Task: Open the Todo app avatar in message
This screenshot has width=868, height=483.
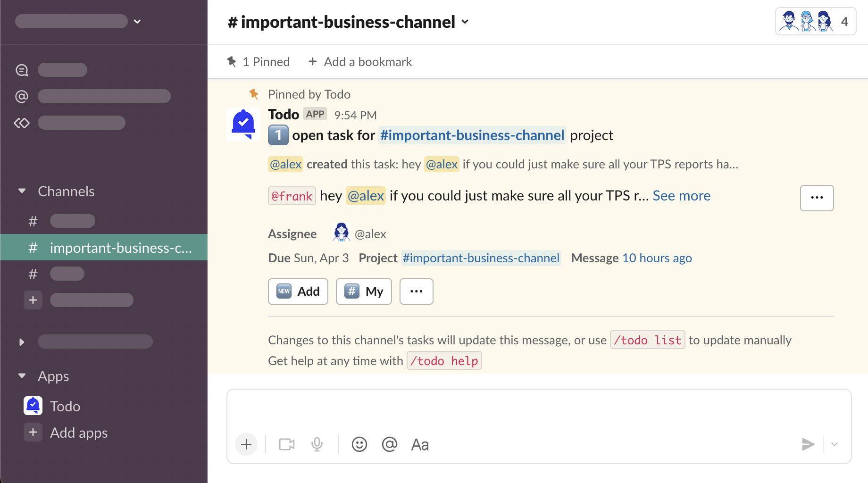Action: pos(243,125)
